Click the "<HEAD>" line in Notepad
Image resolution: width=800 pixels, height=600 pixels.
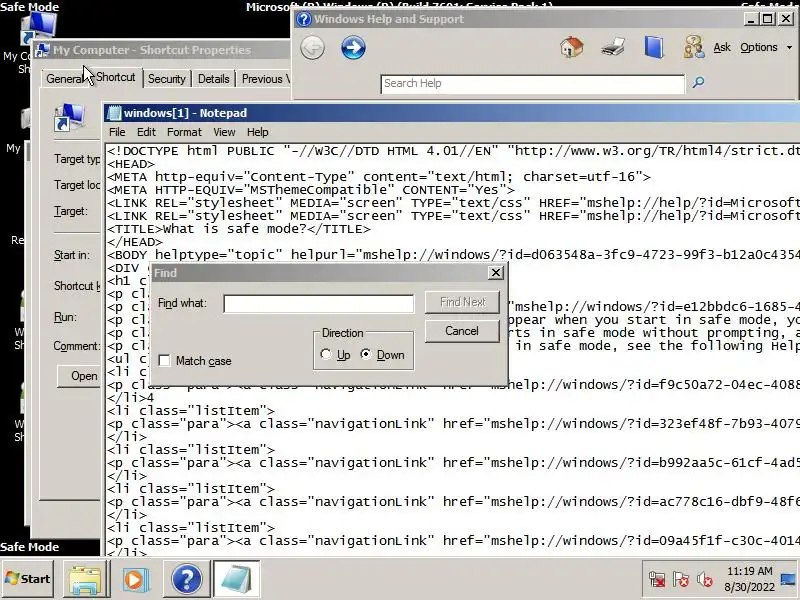131,164
